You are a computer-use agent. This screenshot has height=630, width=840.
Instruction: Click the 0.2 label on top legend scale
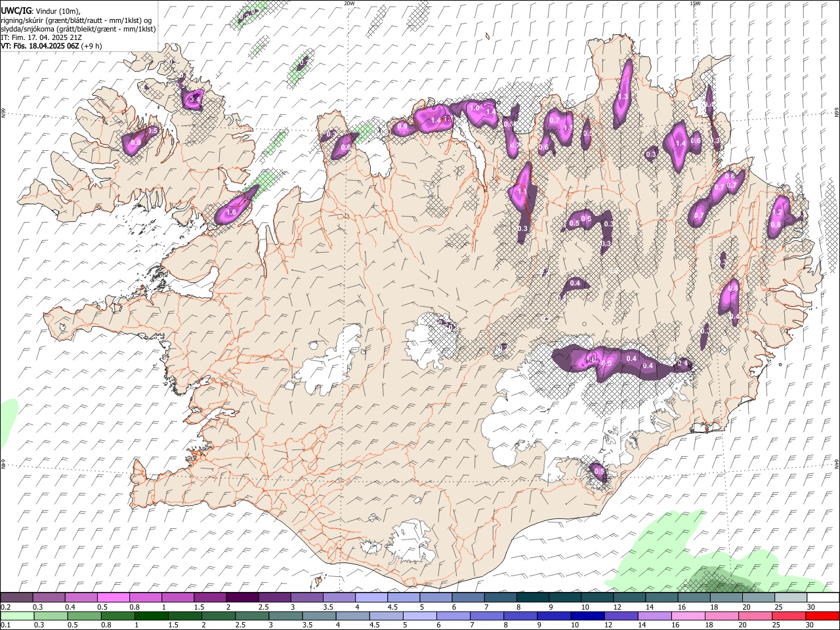5,607
